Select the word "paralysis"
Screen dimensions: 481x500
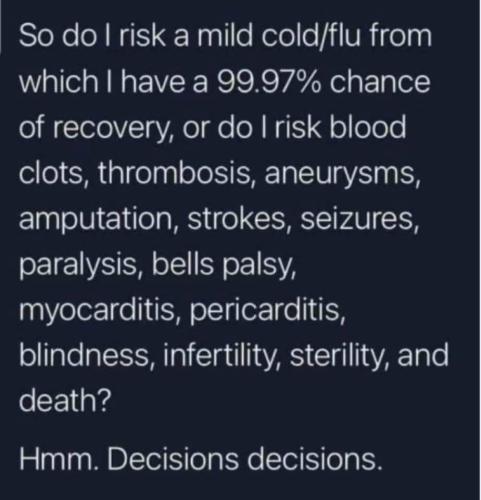[x=78, y=266]
